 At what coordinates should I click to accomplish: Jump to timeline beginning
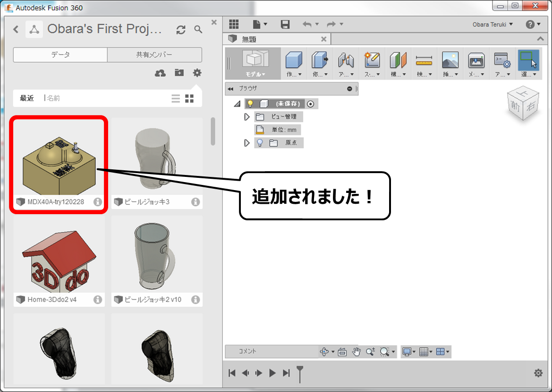[x=232, y=373]
